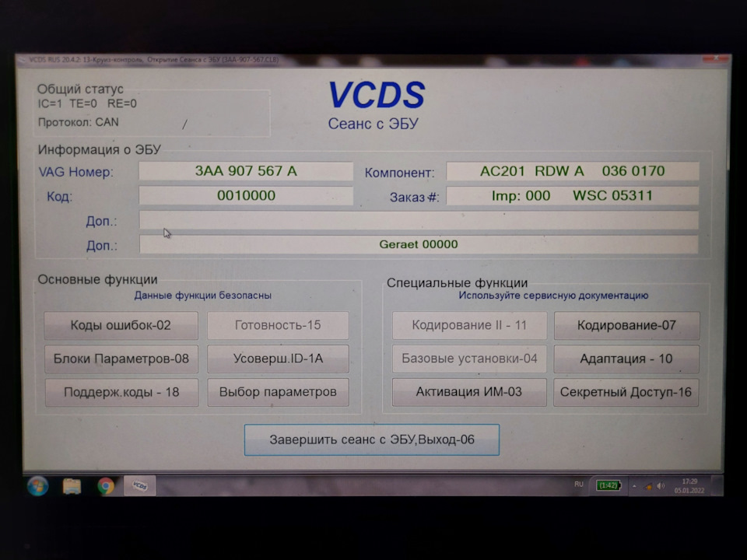Click the VAG Номер field 3AA 907 567 A
Image resolution: width=747 pixels, height=560 pixels.
pyautogui.click(x=246, y=171)
